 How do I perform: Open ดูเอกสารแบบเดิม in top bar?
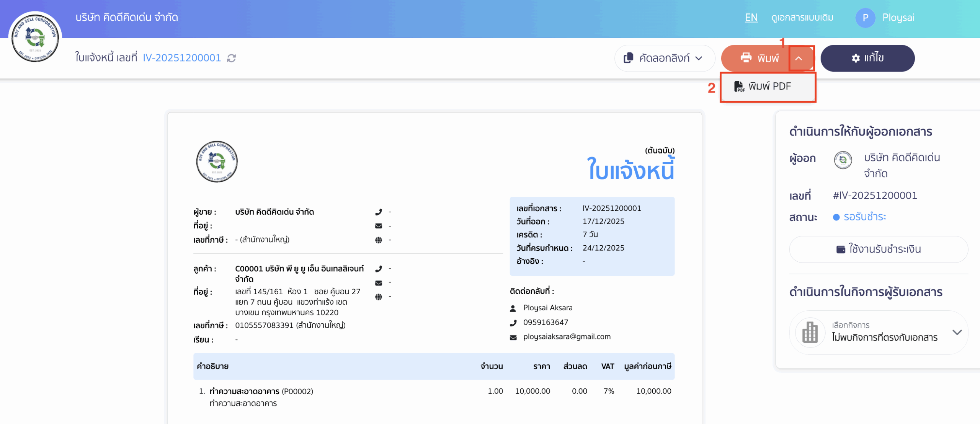(803, 17)
